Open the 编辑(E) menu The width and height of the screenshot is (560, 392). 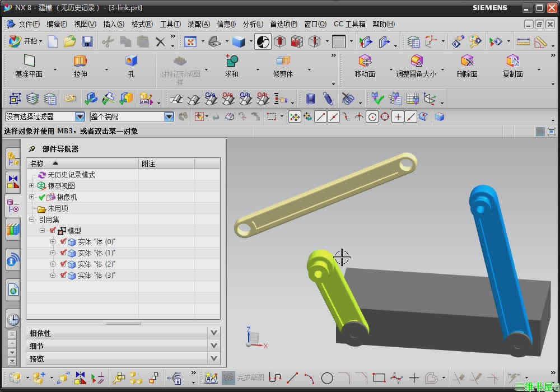coord(57,24)
